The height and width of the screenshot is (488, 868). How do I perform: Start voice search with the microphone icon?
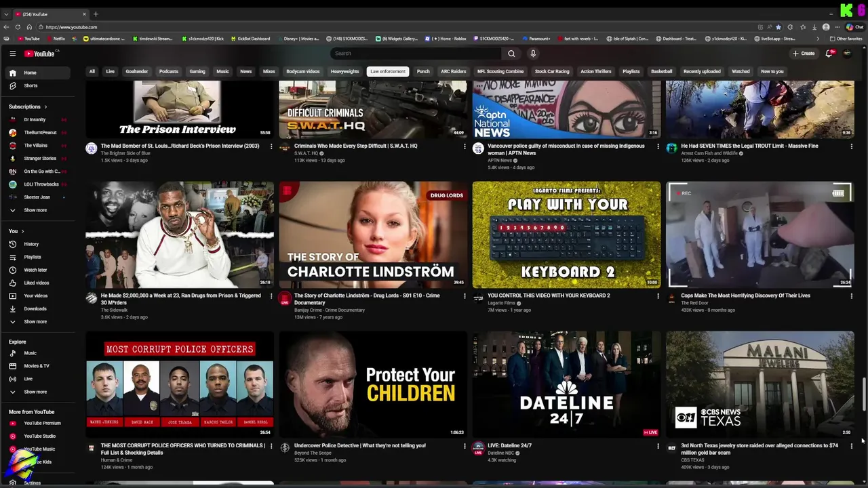click(x=533, y=54)
